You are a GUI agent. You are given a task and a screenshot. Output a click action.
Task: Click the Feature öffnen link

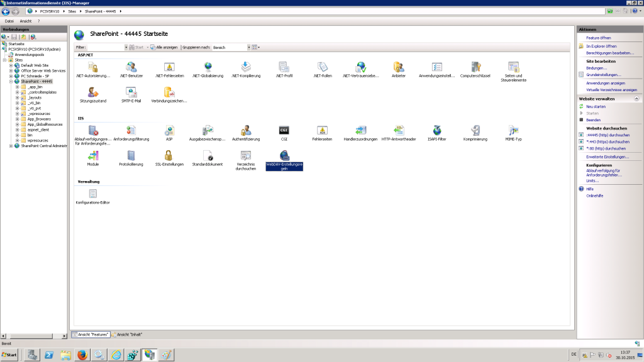[599, 38]
